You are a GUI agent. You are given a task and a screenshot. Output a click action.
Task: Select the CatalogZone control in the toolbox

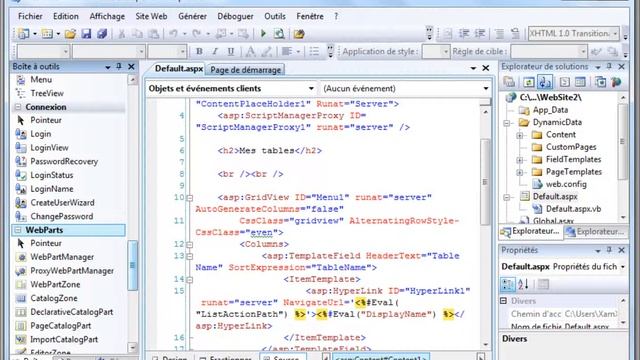[x=54, y=298]
